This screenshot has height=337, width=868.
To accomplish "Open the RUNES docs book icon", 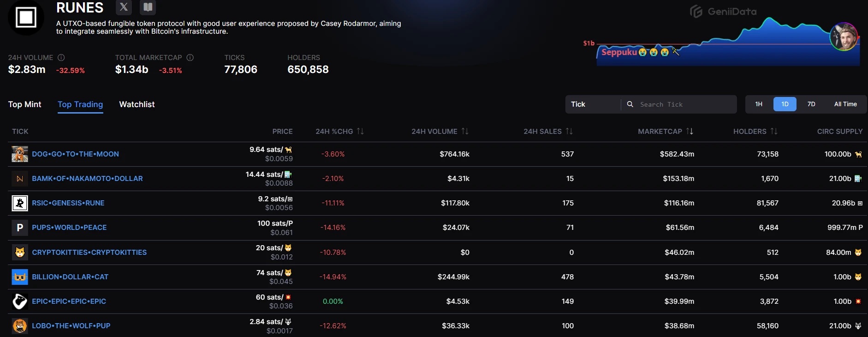I will tap(148, 7).
